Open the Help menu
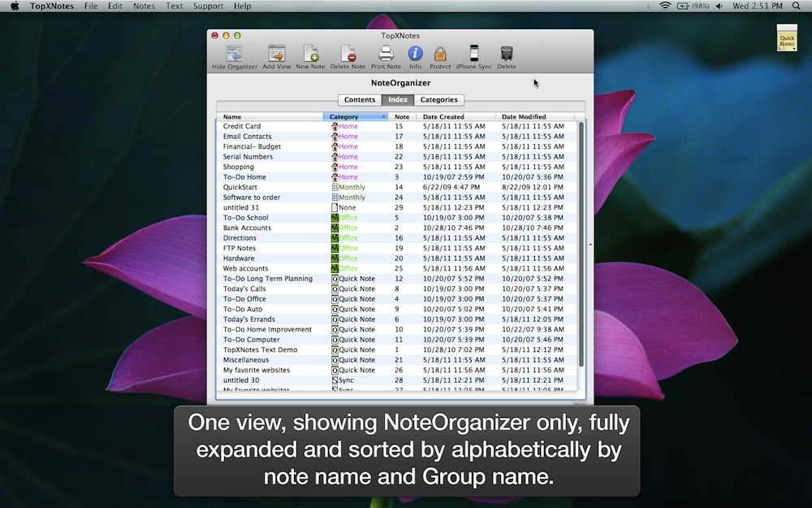The height and width of the screenshot is (508, 812). pos(242,7)
